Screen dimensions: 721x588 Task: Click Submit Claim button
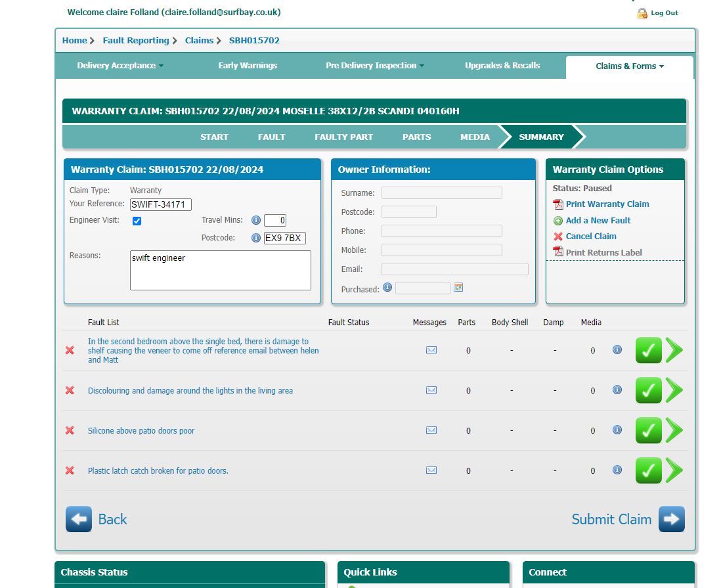[627, 519]
